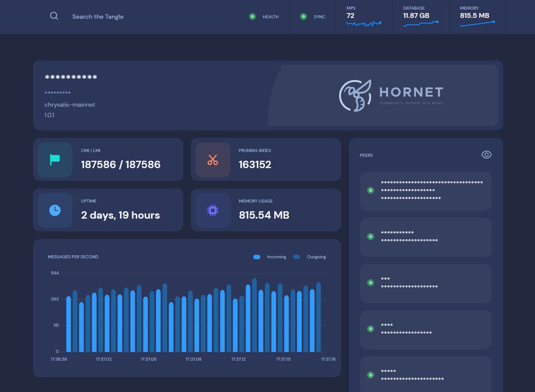Click the 187586 / 187586 milestone value
The image size is (535, 392).
pos(120,164)
